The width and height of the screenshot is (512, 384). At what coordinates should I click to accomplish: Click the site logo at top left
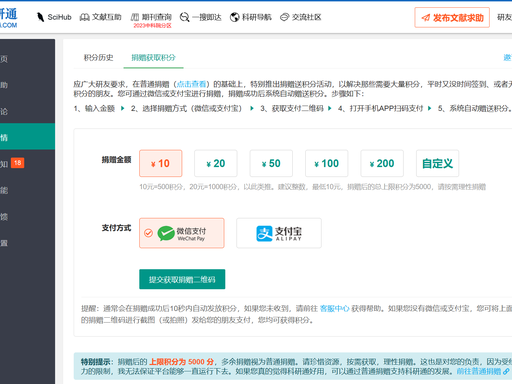pos(8,18)
